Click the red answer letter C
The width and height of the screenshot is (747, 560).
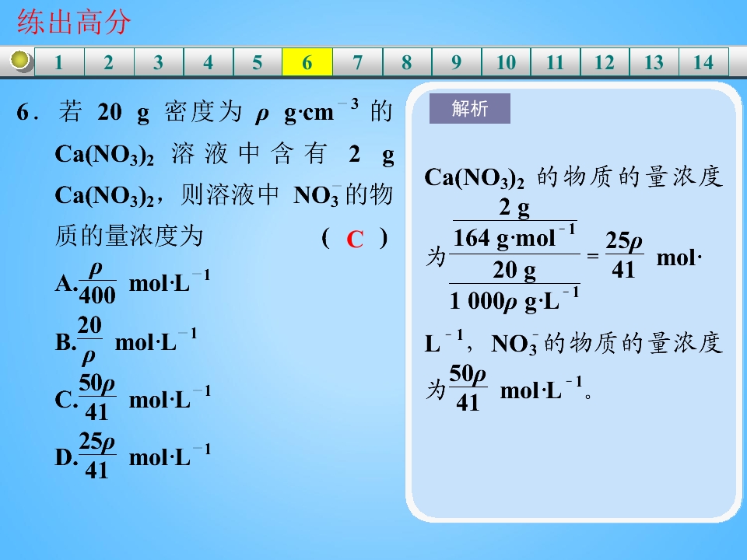pos(355,239)
